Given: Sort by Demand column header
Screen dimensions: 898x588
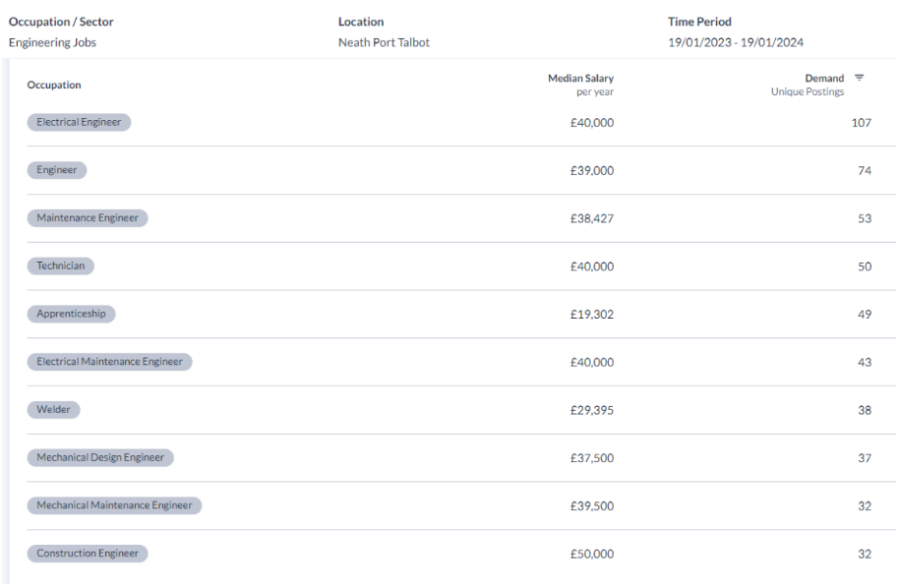Looking at the screenshot, I should point(824,78).
